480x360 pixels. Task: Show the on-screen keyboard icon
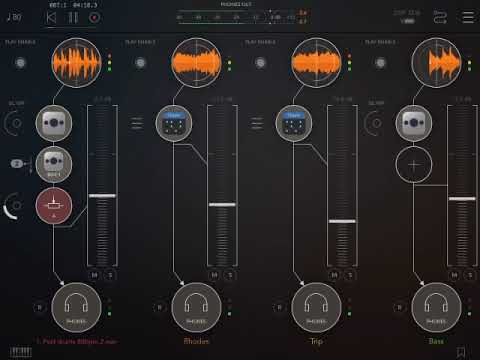tap(21, 352)
